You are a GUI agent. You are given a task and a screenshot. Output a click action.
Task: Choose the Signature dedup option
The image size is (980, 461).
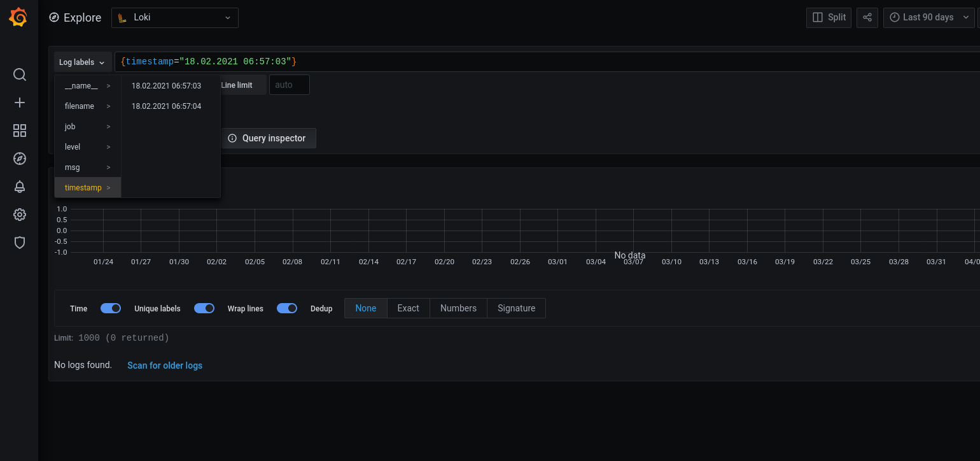pyautogui.click(x=516, y=308)
